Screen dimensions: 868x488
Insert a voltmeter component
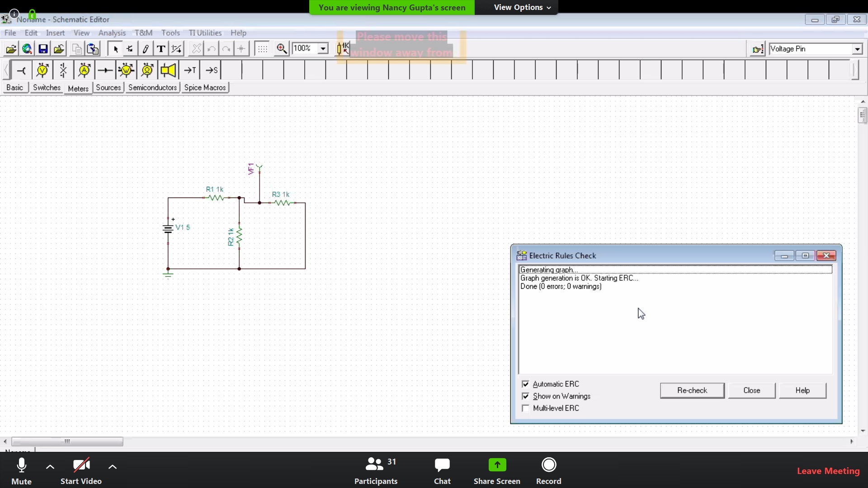[42, 70]
